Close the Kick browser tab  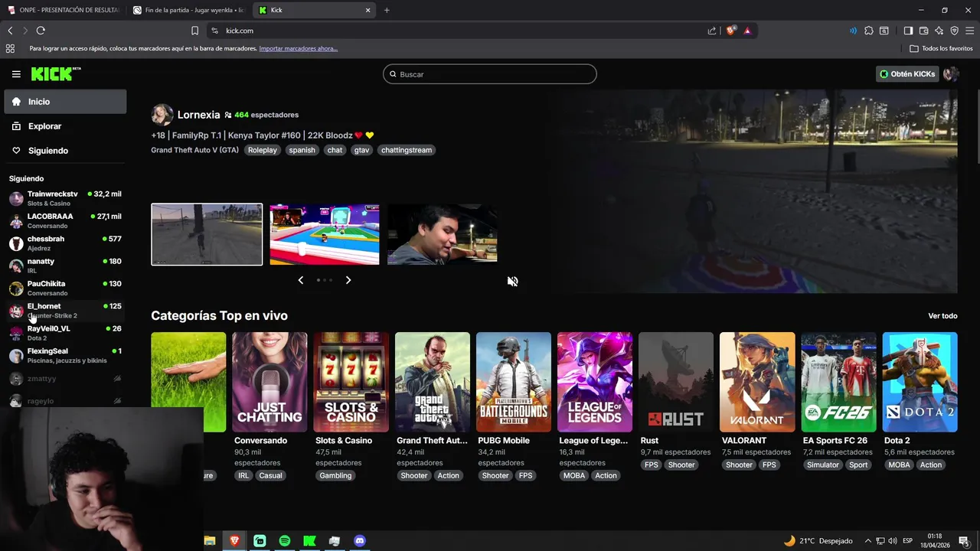(367, 10)
